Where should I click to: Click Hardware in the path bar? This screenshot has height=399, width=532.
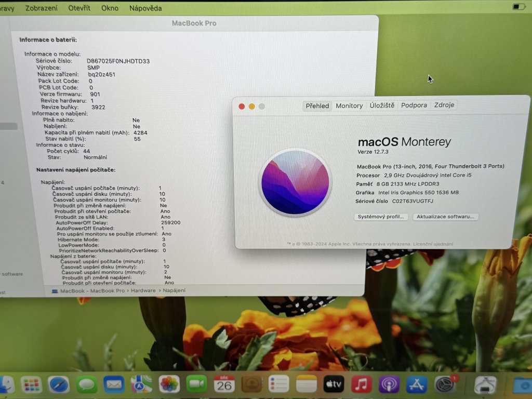143,290
